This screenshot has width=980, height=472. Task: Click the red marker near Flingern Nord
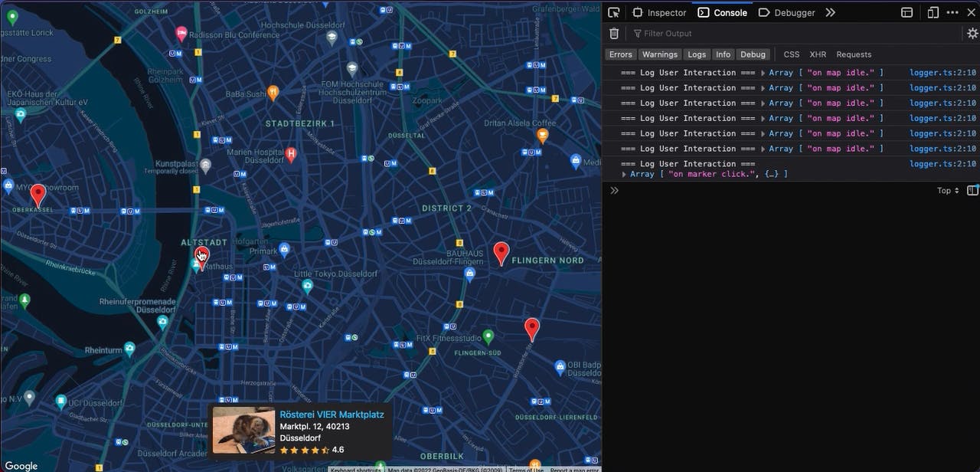(x=501, y=252)
